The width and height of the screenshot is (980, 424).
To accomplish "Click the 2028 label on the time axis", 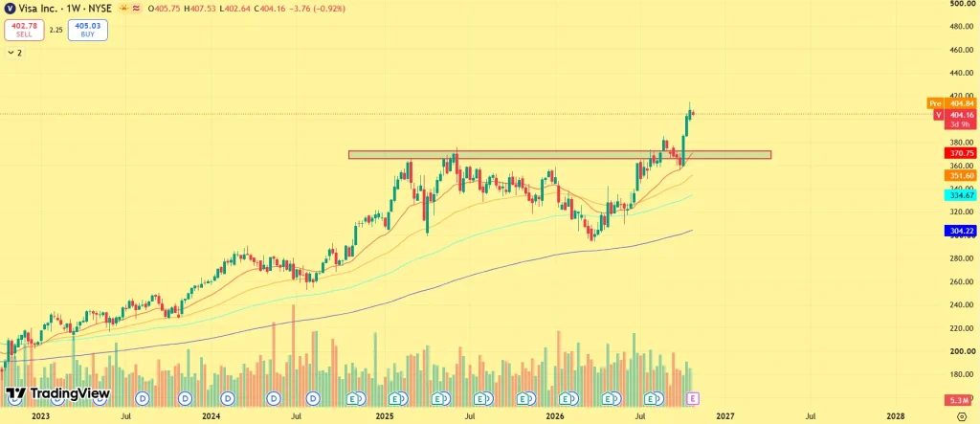I will point(895,415).
